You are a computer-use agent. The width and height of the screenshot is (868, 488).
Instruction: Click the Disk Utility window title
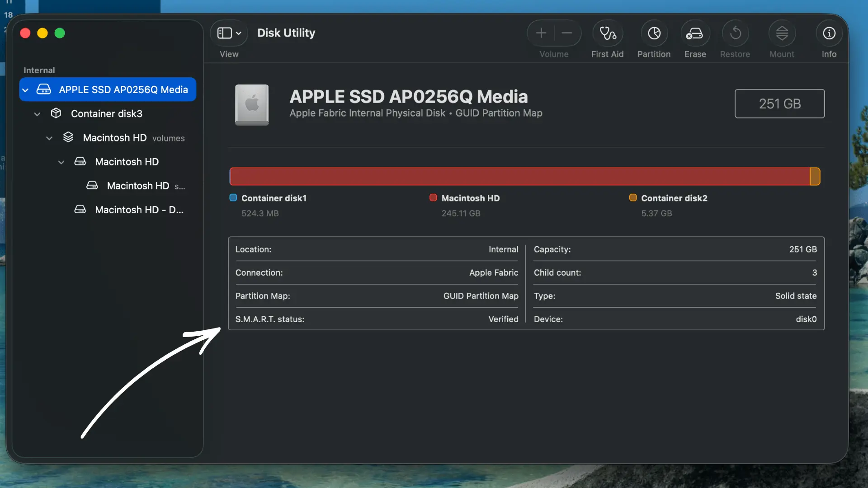tap(286, 33)
